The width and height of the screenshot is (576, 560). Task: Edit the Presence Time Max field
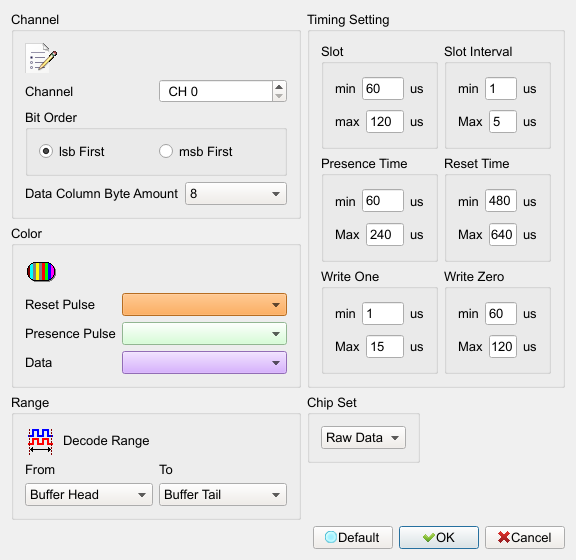(x=385, y=234)
